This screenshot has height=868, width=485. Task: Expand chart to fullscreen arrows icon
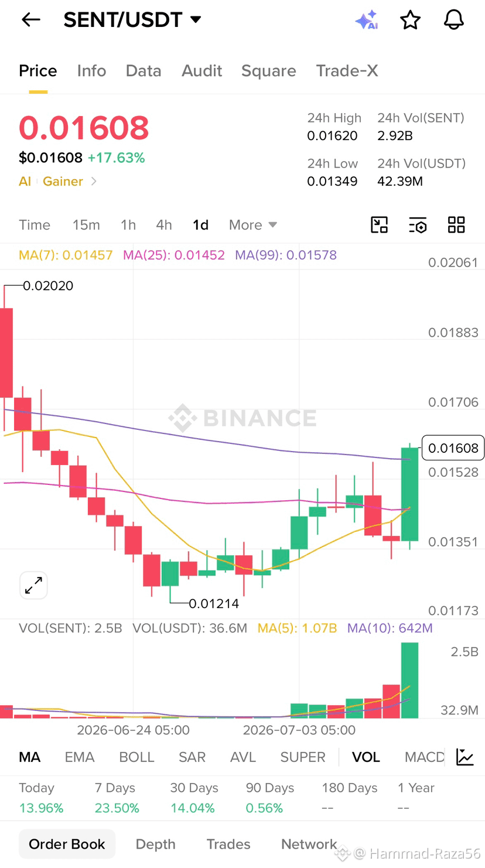(33, 585)
